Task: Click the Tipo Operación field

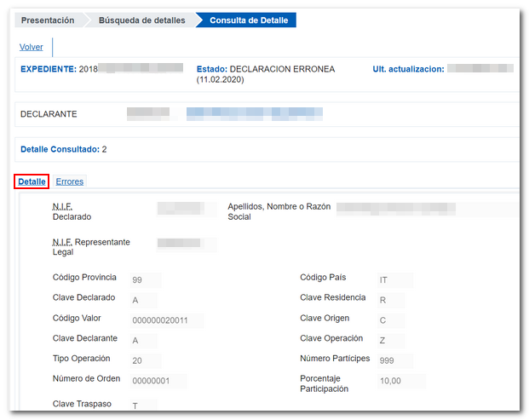Action: [x=145, y=360]
